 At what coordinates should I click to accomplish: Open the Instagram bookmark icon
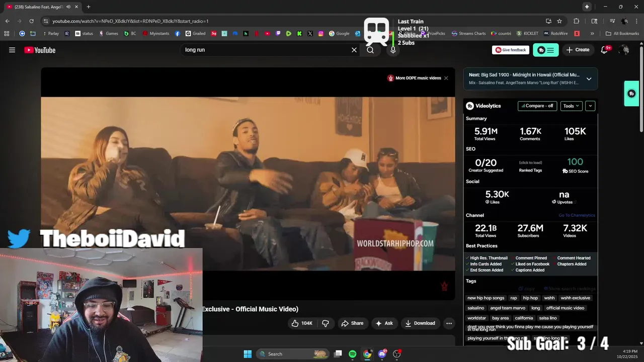pos(321,34)
